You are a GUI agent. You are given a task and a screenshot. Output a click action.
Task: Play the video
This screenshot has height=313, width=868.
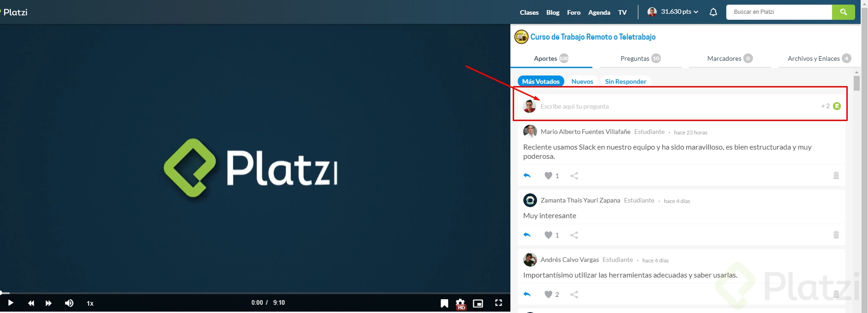(11, 303)
